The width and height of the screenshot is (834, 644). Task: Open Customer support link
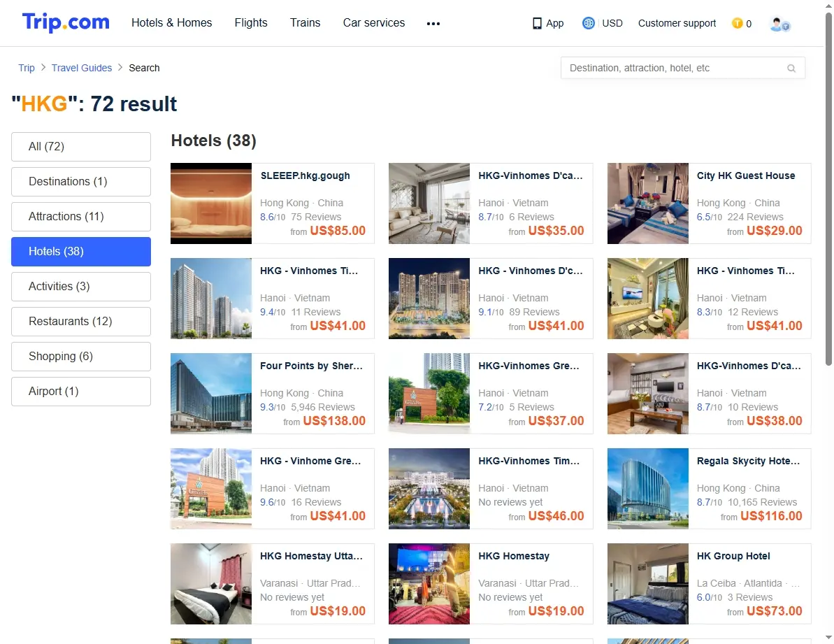tap(677, 23)
